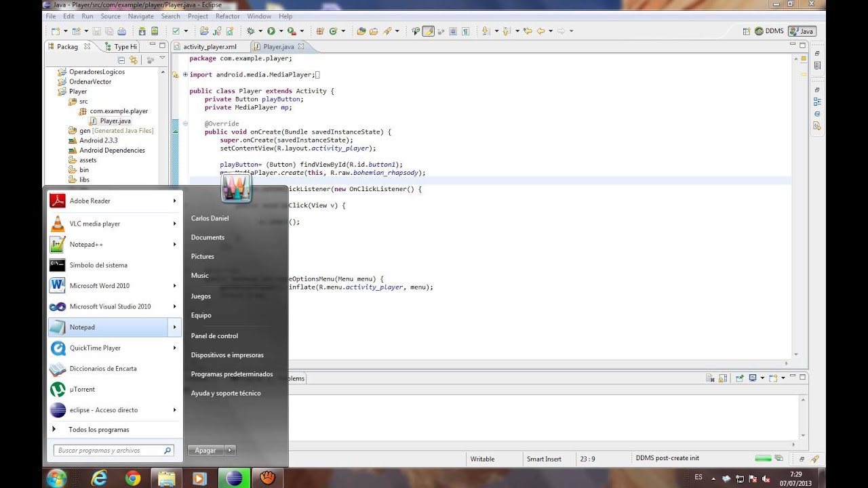This screenshot has width=868, height=488.
Task: Click the Display Selected Console icon
Action: 753,378
